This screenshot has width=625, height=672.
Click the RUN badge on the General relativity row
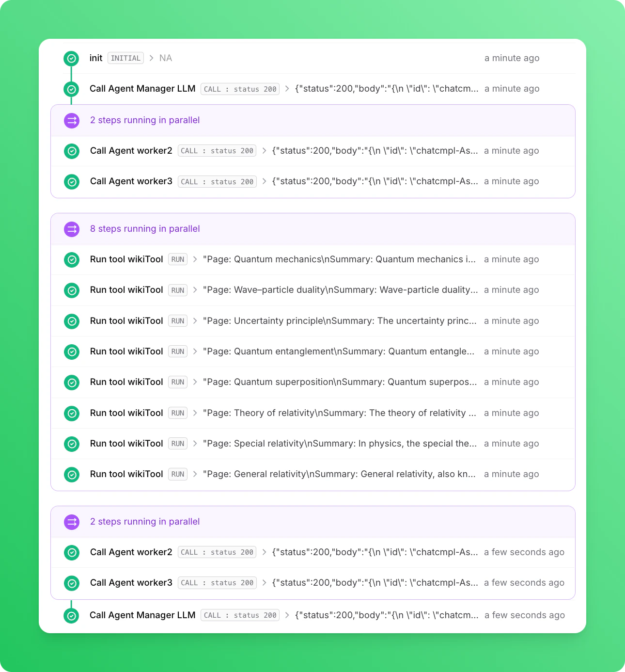pyautogui.click(x=178, y=474)
